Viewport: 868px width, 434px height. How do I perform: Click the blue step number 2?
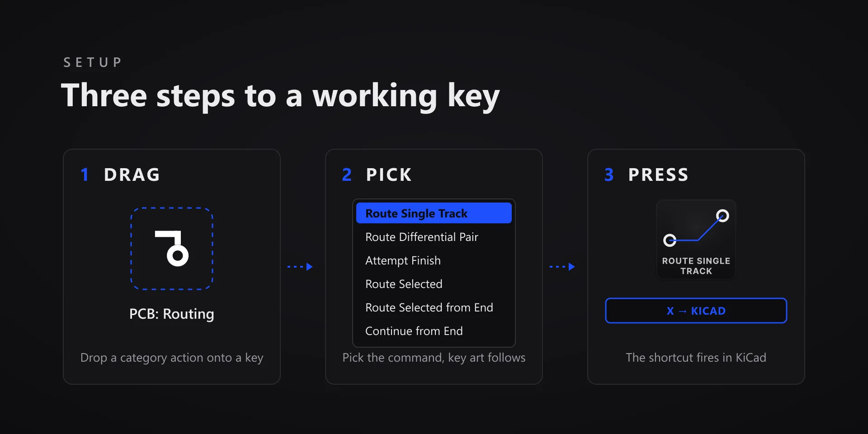click(x=347, y=175)
